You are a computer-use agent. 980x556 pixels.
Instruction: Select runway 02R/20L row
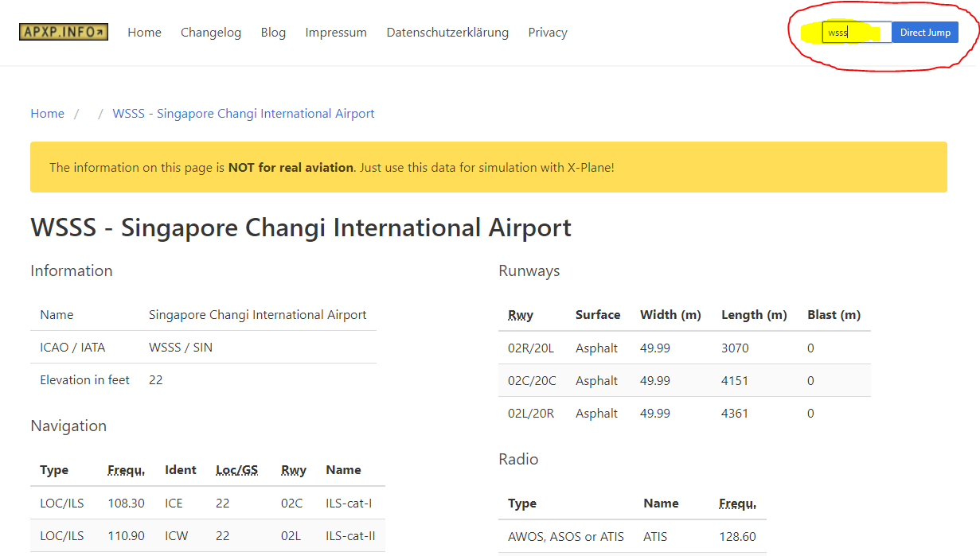point(684,348)
